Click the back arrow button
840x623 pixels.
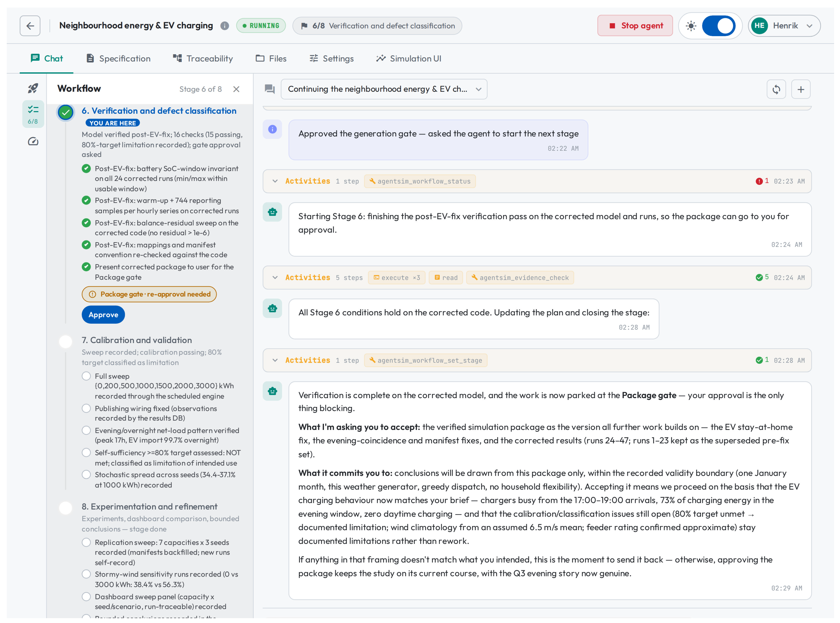tap(30, 26)
